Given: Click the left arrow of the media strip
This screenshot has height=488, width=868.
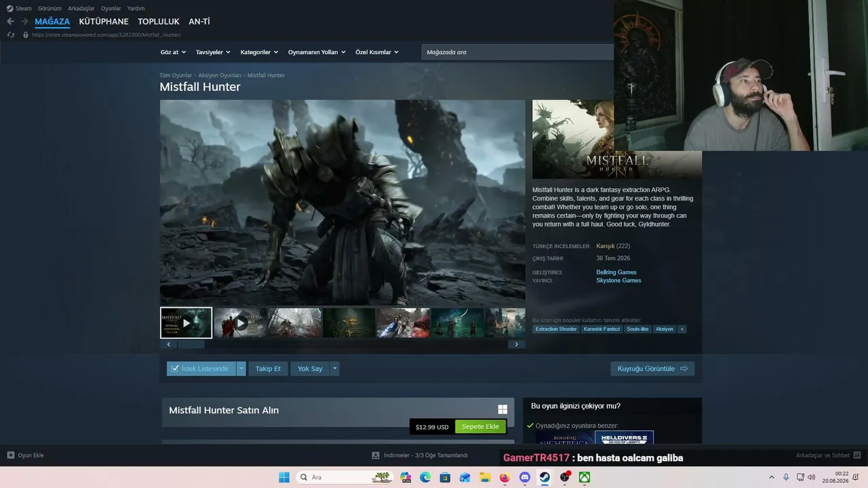Looking at the screenshot, I should tap(168, 344).
